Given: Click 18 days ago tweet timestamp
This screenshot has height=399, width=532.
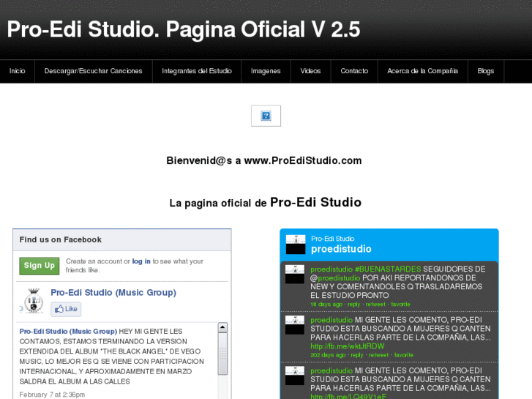Looking at the screenshot, I should click(x=326, y=305).
